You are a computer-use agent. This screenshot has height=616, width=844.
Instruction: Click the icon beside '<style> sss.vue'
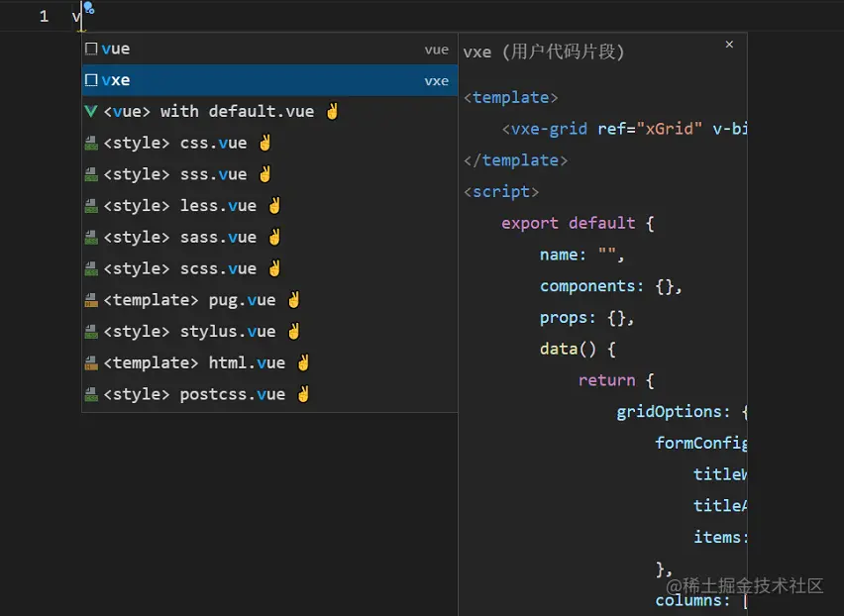91,175
